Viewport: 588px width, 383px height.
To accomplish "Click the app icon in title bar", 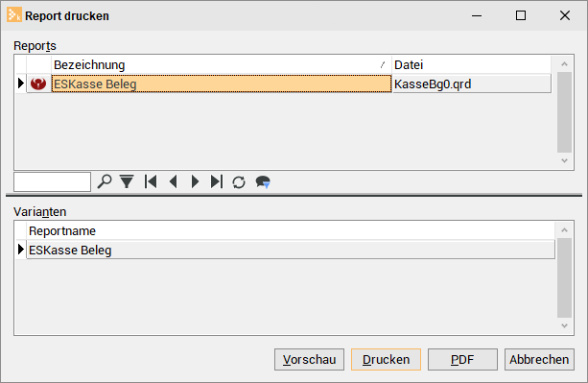I will [14, 15].
